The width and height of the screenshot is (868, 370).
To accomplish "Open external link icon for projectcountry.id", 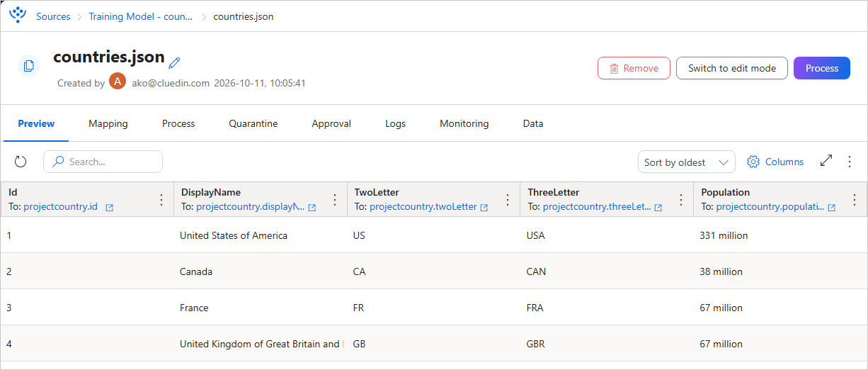I will pos(109,208).
